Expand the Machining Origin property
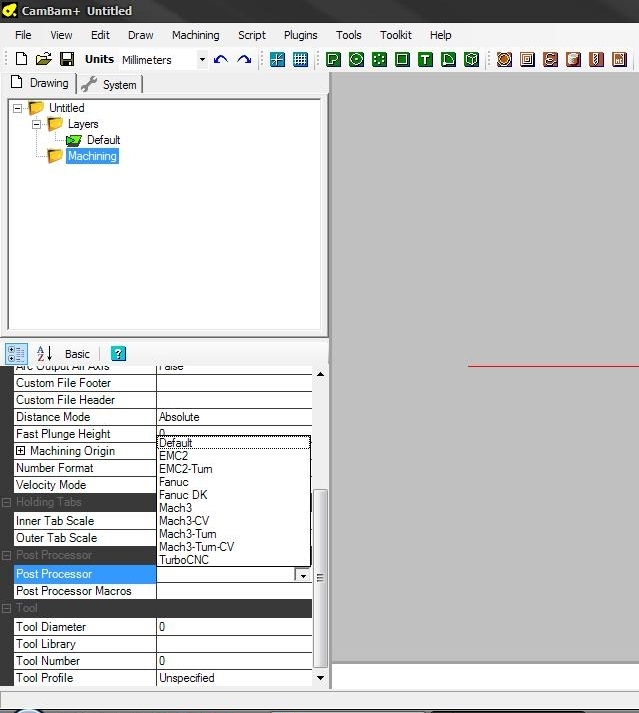This screenshot has height=713, width=639. point(20,451)
